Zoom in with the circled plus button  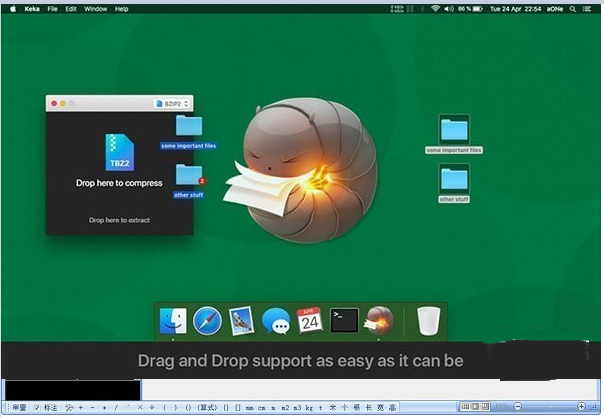(x=582, y=406)
